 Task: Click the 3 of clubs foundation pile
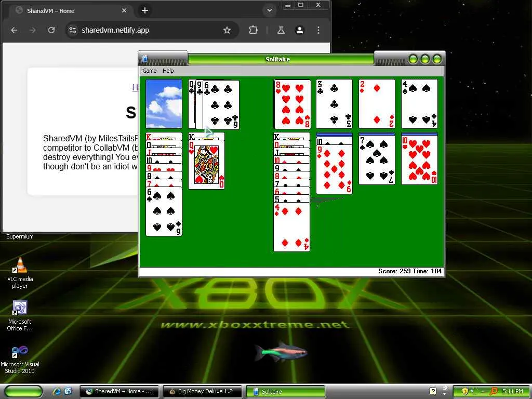point(334,104)
